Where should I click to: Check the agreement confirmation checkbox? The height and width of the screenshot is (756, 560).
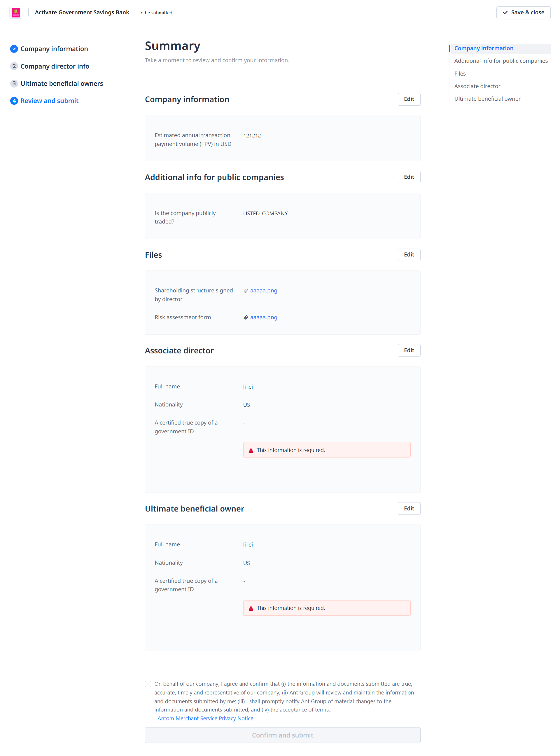point(148,684)
